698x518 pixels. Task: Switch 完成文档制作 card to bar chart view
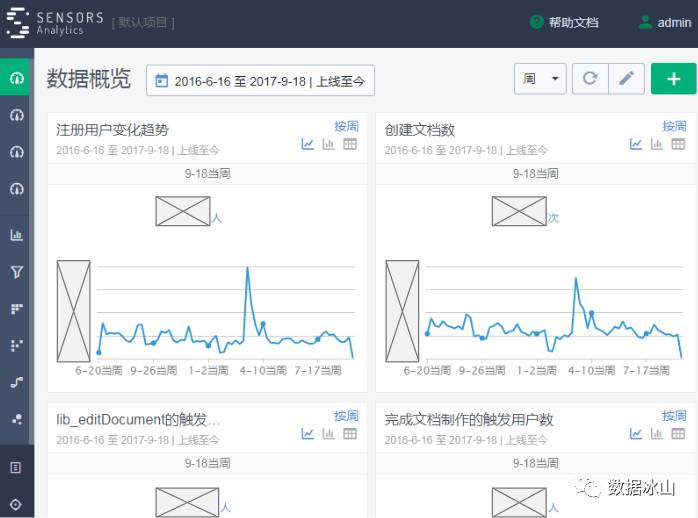pos(657,433)
